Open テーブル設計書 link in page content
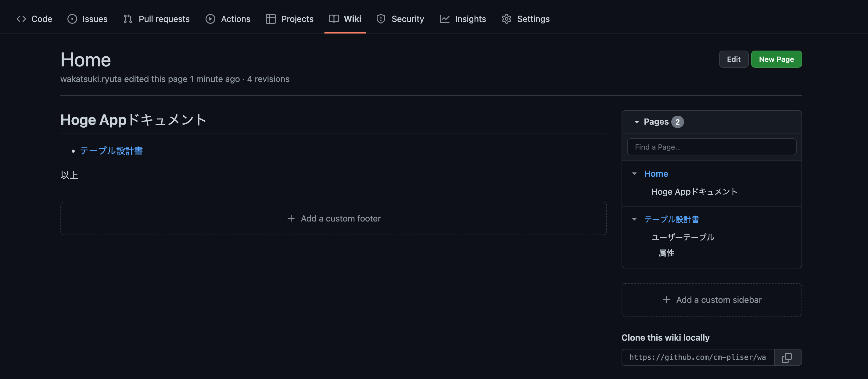 [x=111, y=151]
